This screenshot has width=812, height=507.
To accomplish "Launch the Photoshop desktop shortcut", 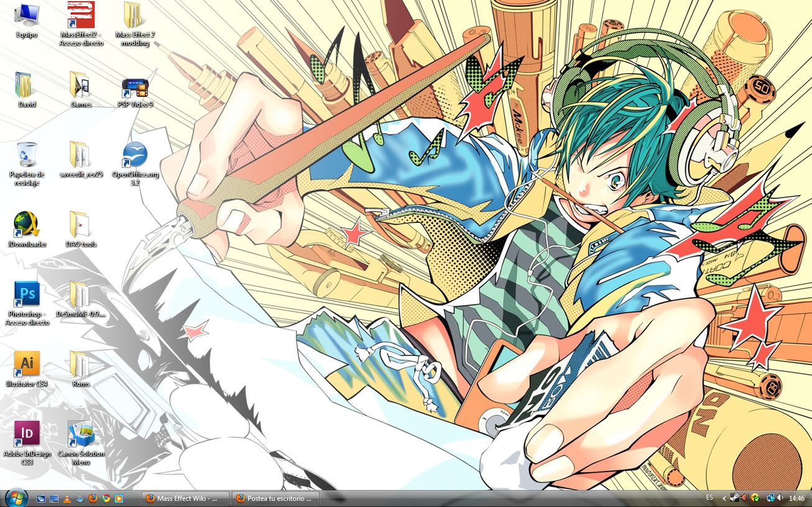I will pos(27,295).
